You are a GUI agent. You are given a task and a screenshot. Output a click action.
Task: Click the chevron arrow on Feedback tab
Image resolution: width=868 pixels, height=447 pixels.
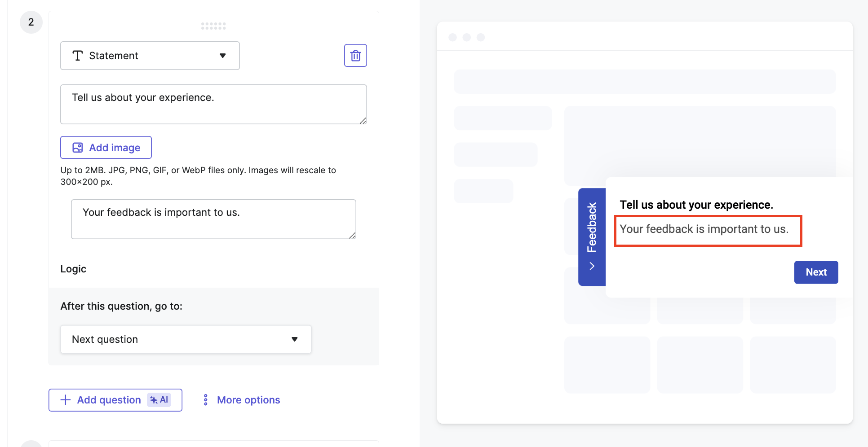pyautogui.click(x=592, y=266)
